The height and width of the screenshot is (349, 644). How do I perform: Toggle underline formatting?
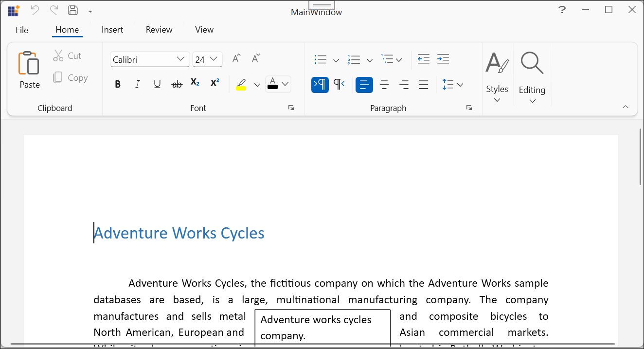[157, 84]
